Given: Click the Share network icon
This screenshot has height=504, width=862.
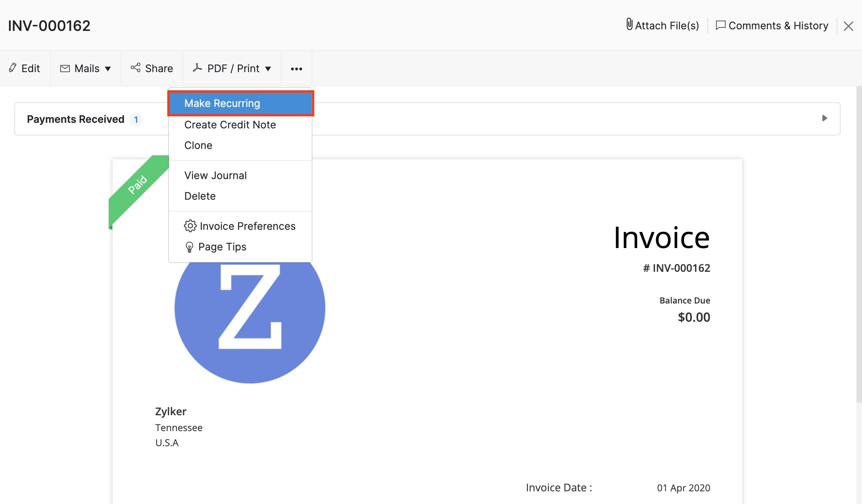Looking at the screenshot, I should (136, 68).
